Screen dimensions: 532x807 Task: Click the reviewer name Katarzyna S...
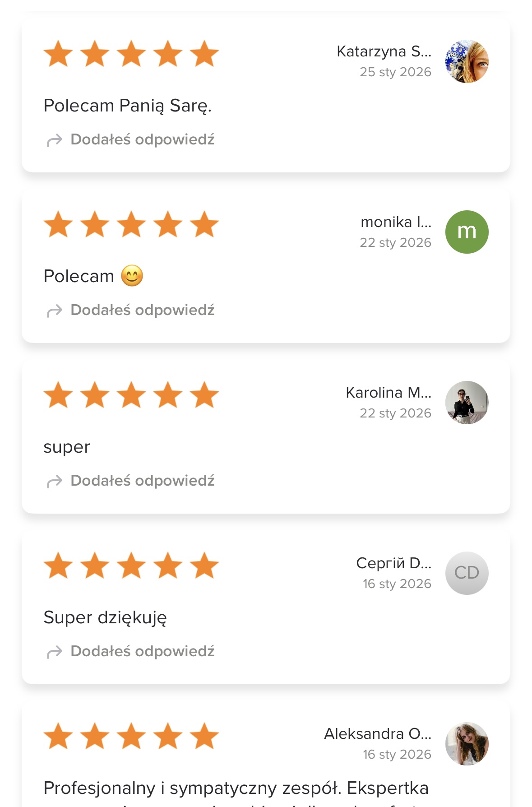point(384,51)
